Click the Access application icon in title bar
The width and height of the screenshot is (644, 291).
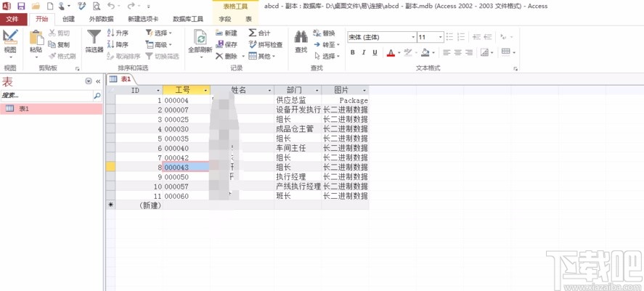click(6, 6)
